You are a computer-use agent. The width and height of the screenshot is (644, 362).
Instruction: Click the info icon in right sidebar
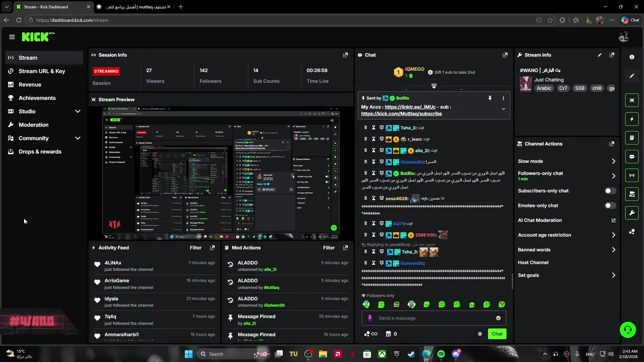[x=632, y=57]
